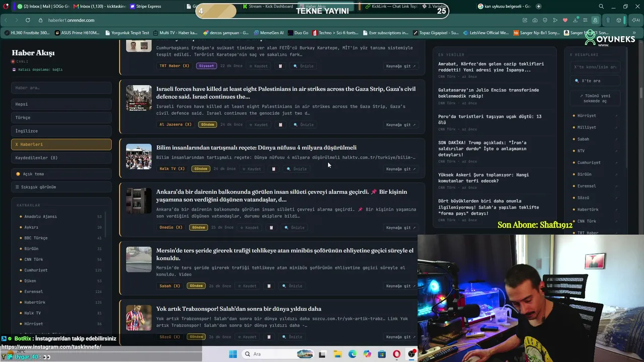Save the Onedio article with Kaydet
This screenshot has height=362, width=644.
pos(251,228)
